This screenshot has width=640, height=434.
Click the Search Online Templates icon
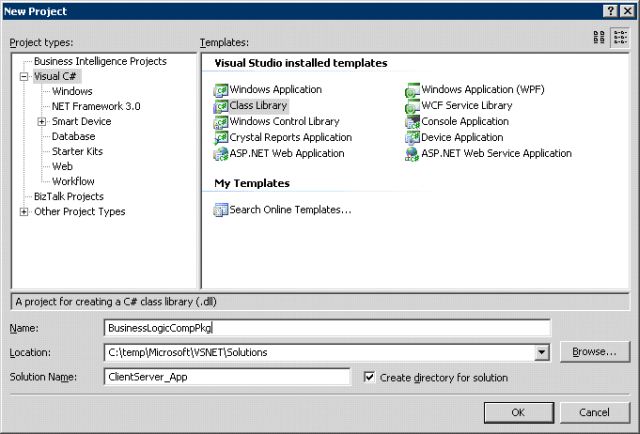pos(221,210)
